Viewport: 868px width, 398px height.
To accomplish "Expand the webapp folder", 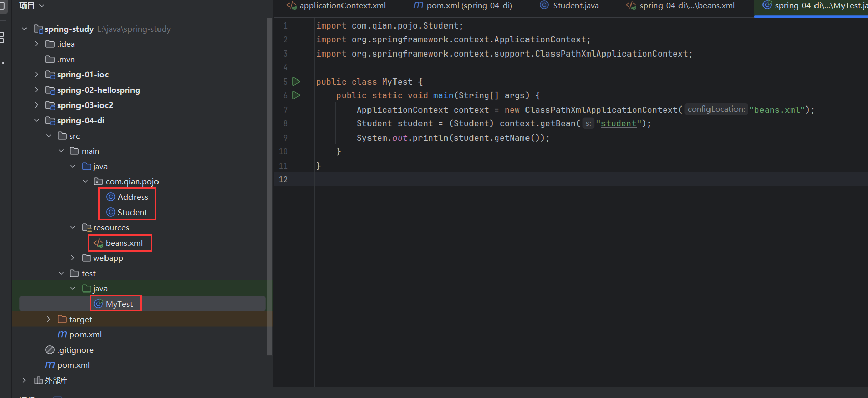I will [73, 258].
